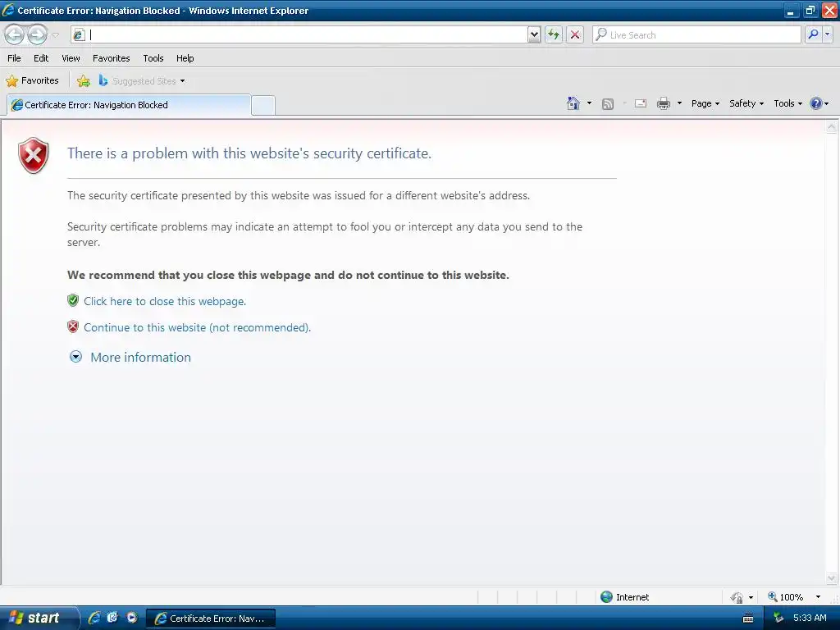Expand the Home button dropdown arrow
840x630 pixels.
click(589, 103)
